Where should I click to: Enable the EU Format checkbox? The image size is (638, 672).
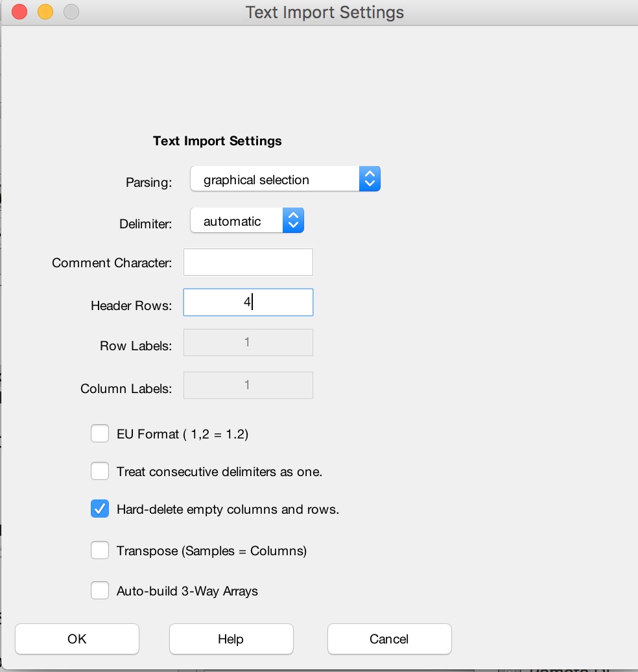pos(100,433)
